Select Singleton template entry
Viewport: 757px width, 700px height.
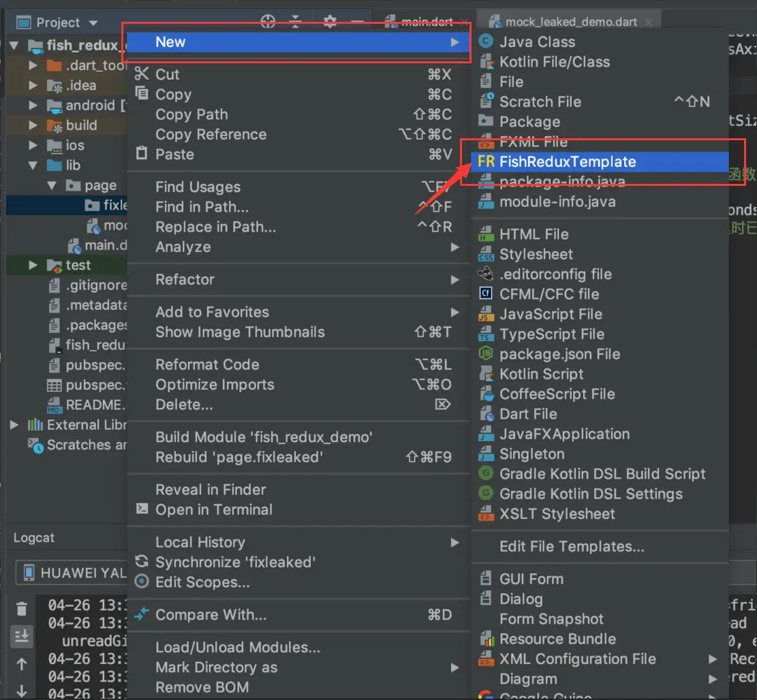[600, 454]
